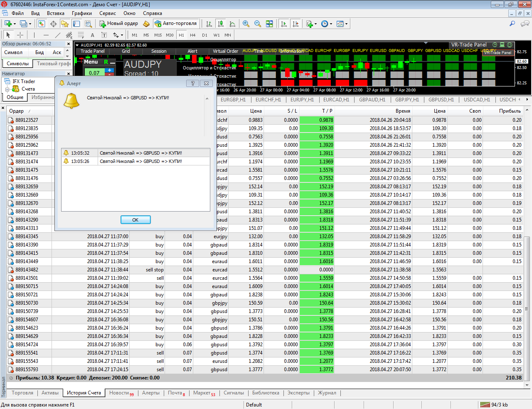
Task: Switch timeframe to M5
Action: [146, 35]
